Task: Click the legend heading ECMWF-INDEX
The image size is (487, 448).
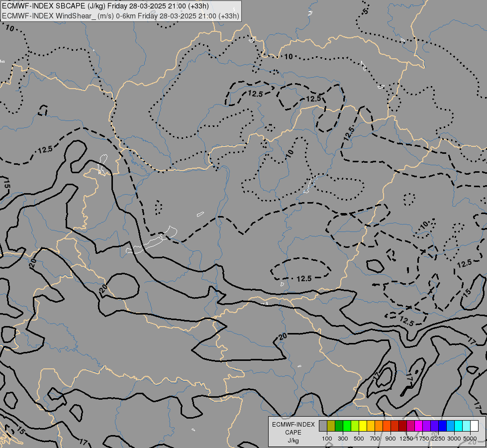Action: tap(293, 425)
